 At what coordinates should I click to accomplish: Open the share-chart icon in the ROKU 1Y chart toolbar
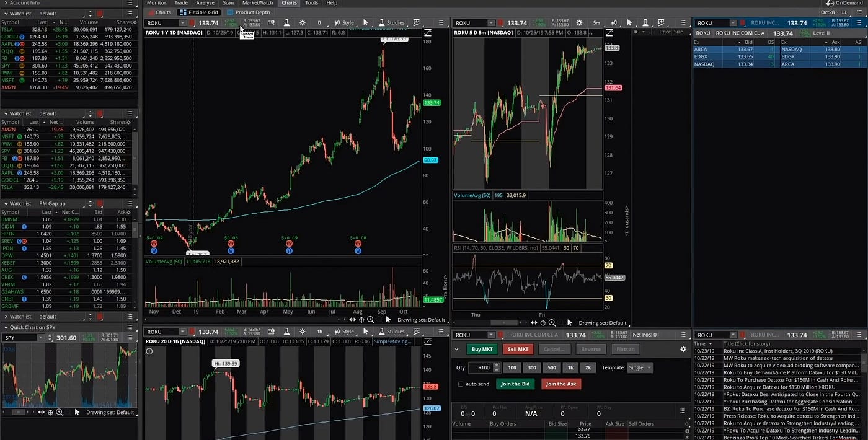tap(270, 23)
